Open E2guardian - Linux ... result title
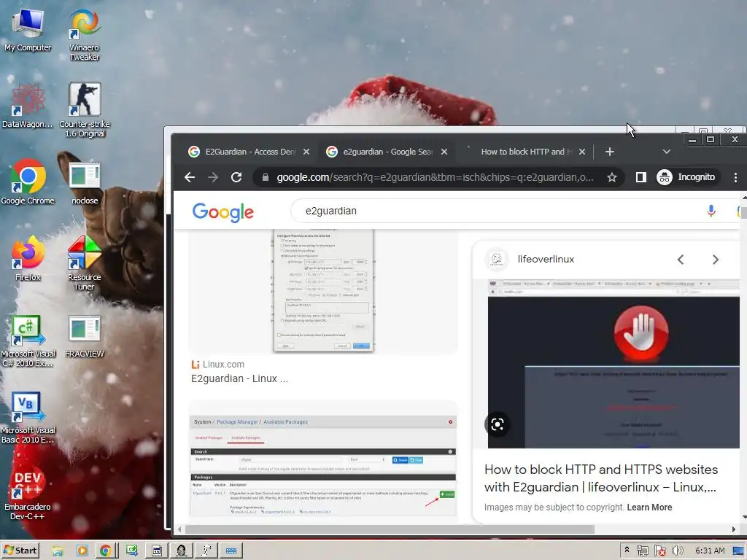 point(239,379)
